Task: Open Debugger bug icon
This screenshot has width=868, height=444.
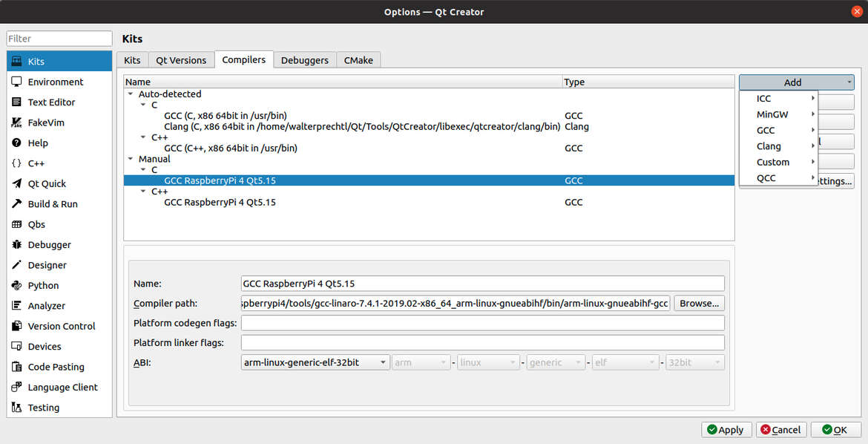Action: 16,244
